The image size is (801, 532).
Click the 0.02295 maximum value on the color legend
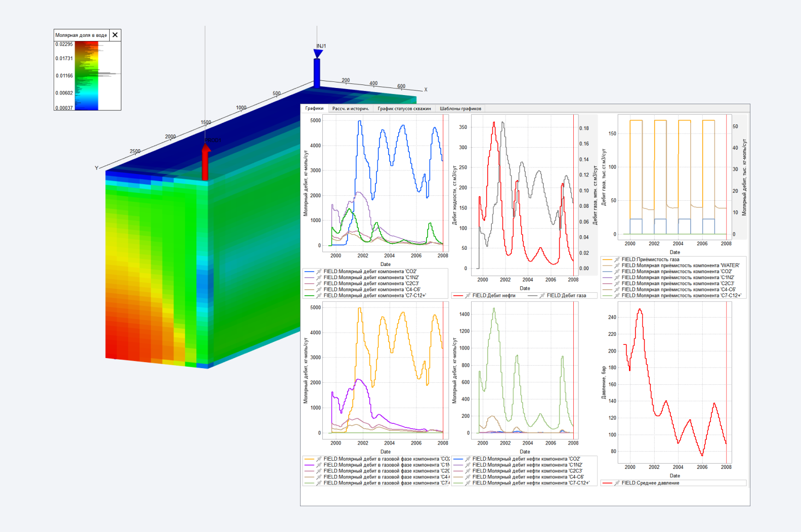coord(64,44)
